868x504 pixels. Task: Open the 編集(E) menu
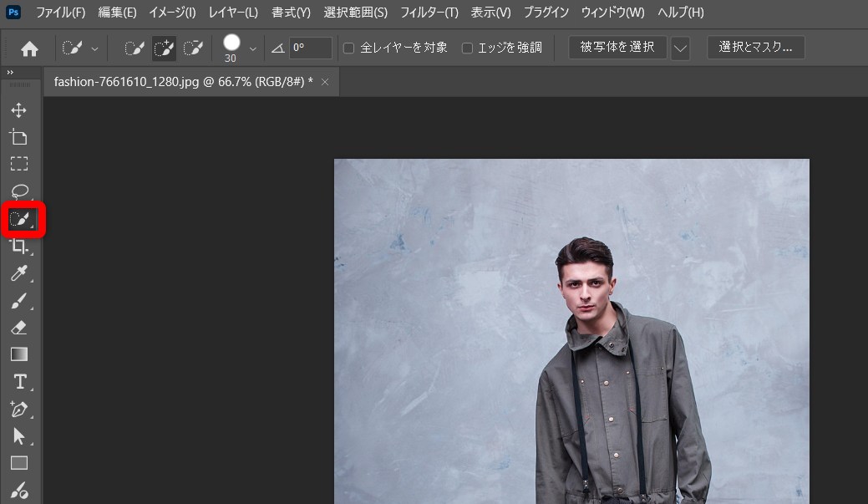[117, 13]
